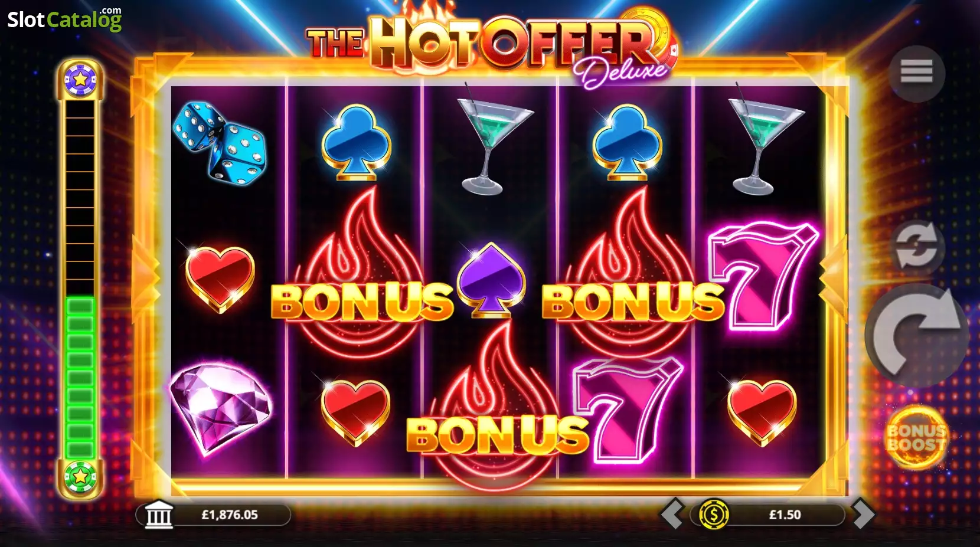980x547 pixels.
Task: Click the £1.50 bet amount field
Action: click(785, 515)
